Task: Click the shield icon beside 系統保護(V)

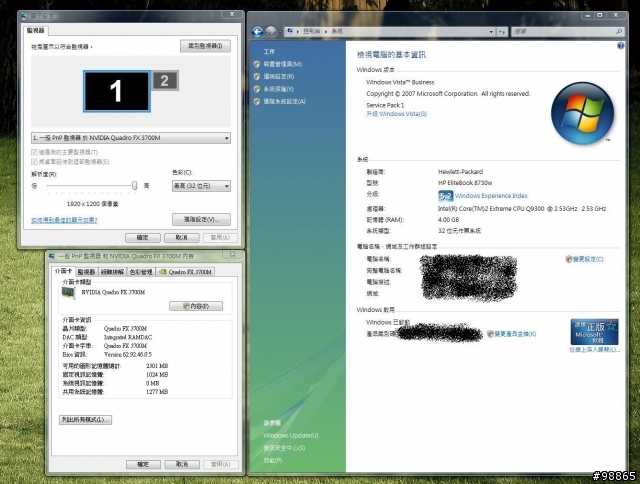Action: [257, 89]
